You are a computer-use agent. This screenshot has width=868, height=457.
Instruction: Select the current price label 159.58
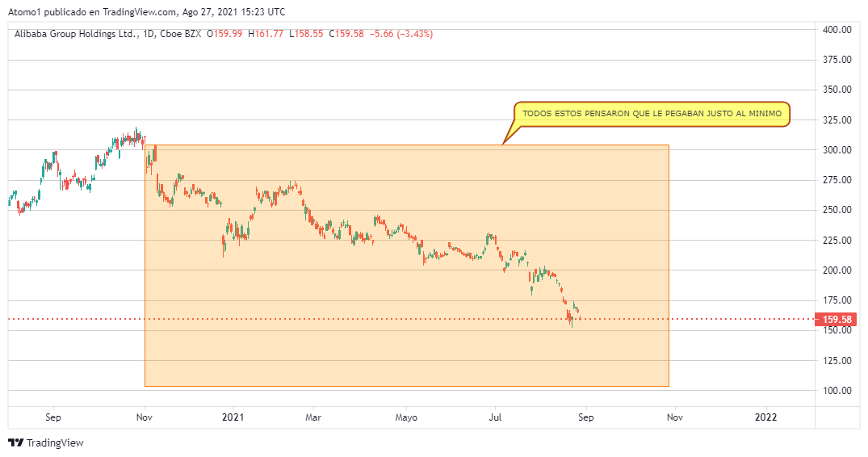pos(836,319)
